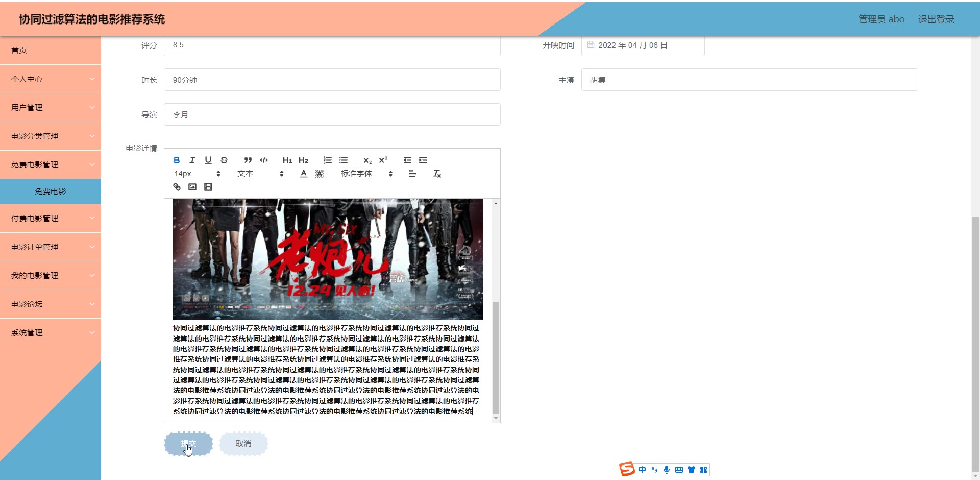Viewport: 980px width, 480px height.
Task: Click the 管理员 abo account label
Action: 881,19
